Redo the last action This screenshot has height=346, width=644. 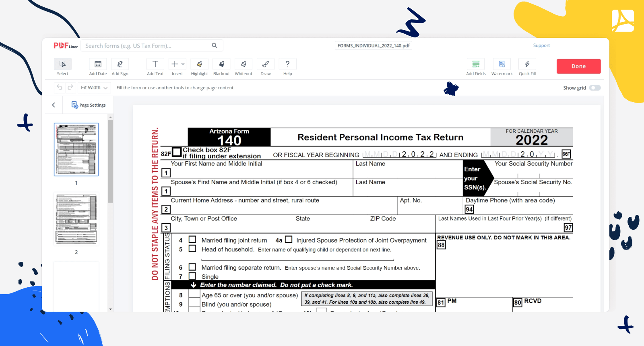click(x=70, y=87)
